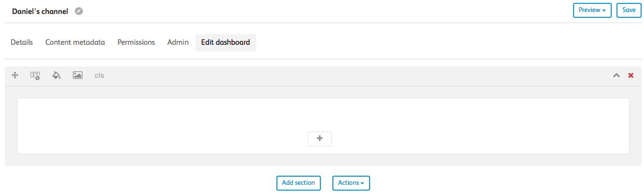Click the Daniel's channel title

(40, 11)
